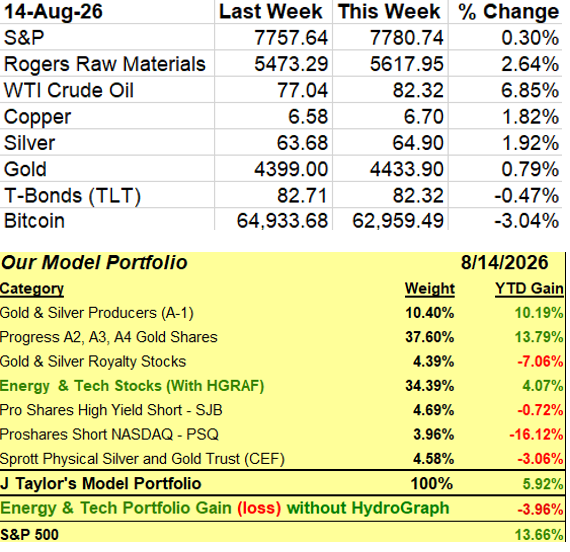Click the Last Week column header

tap(273, 11)
